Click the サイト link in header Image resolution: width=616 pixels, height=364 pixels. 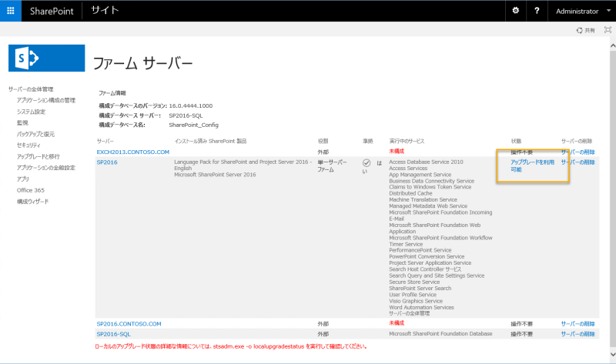105,11
